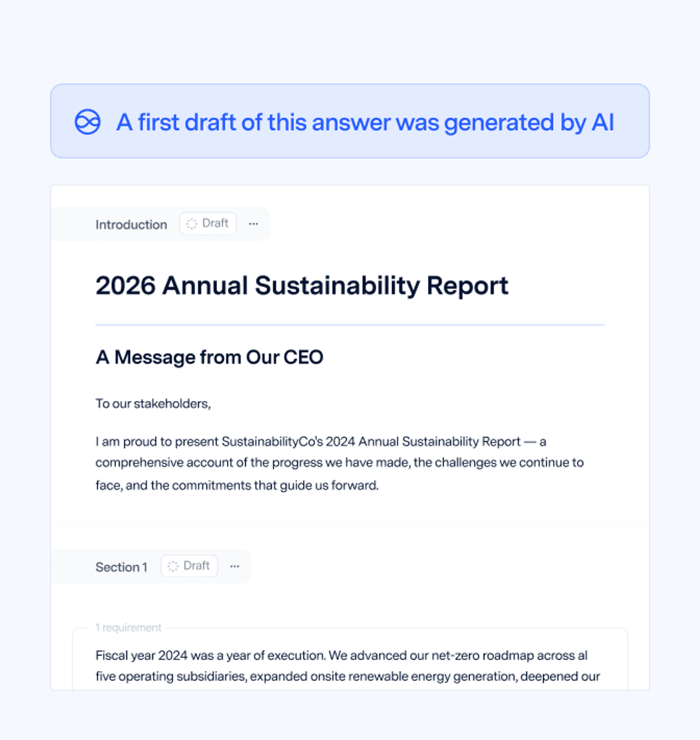Image resolution: width=700 pixels, height=740 pixels.
Task: Expand the Introduction section header
Action: [x=131, y=224]
